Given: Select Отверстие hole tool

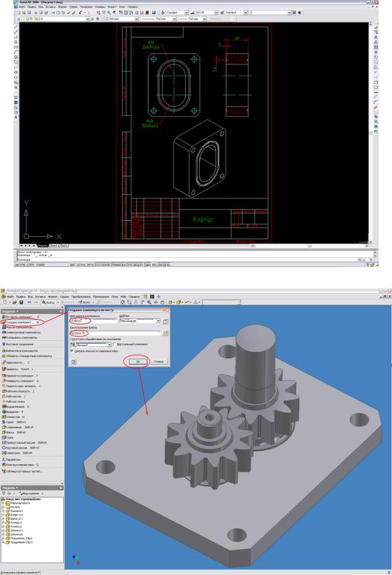Looking at the screenshot, I should [x=13, y=417].
